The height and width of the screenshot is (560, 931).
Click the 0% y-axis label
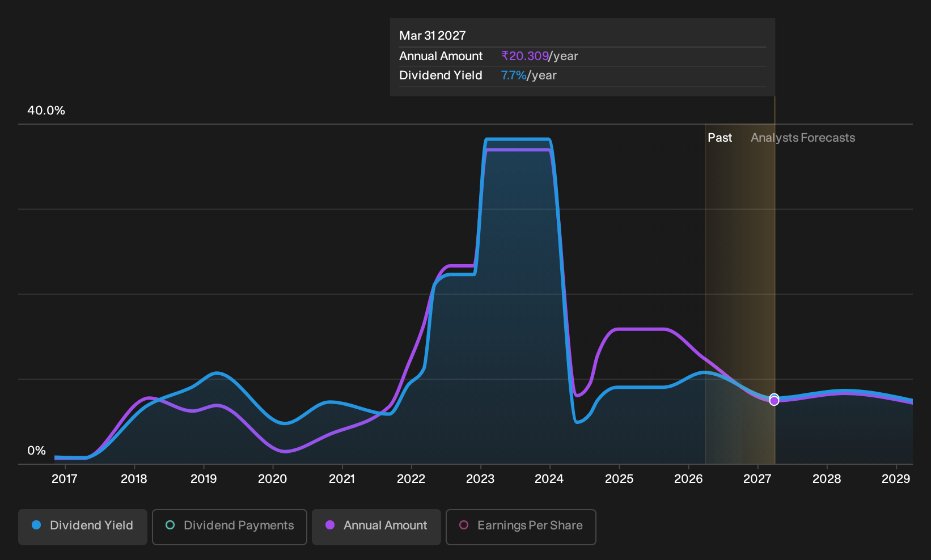[37, 451]
